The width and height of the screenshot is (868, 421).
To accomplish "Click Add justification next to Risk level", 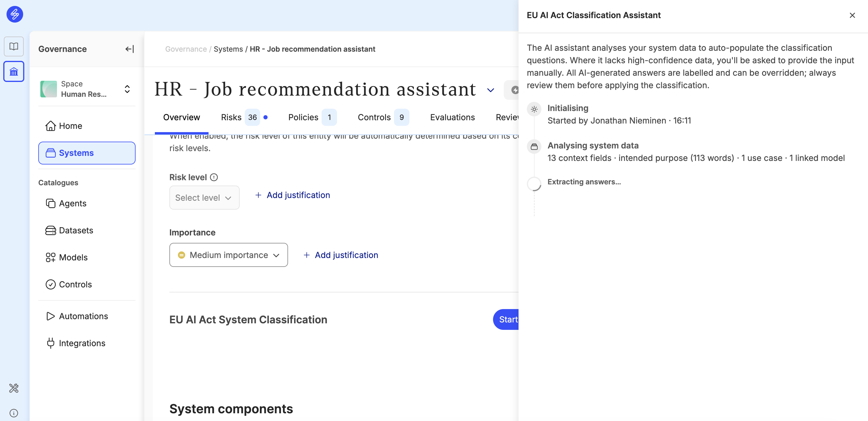I will pyautogui.click(x=292, y=195).
